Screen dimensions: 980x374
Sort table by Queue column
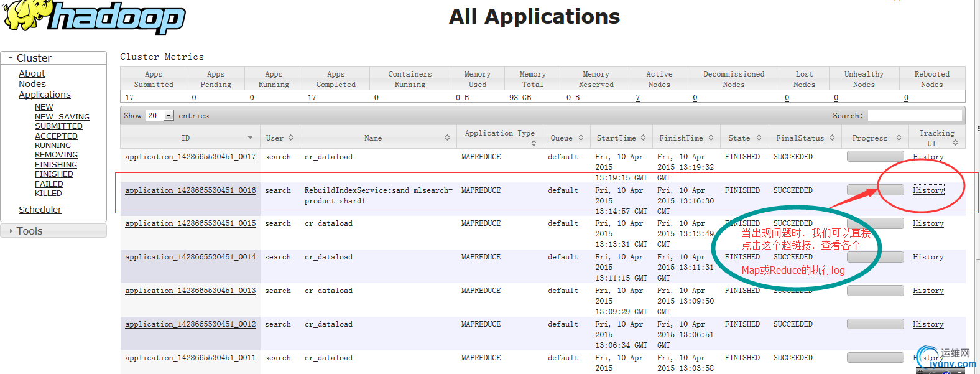(x=566, y=138)
